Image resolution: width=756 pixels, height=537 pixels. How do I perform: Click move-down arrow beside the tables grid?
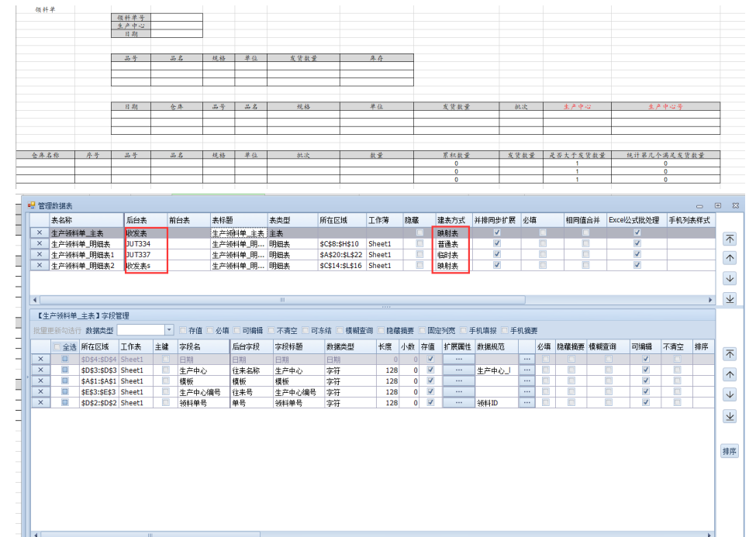pos(729,278)
